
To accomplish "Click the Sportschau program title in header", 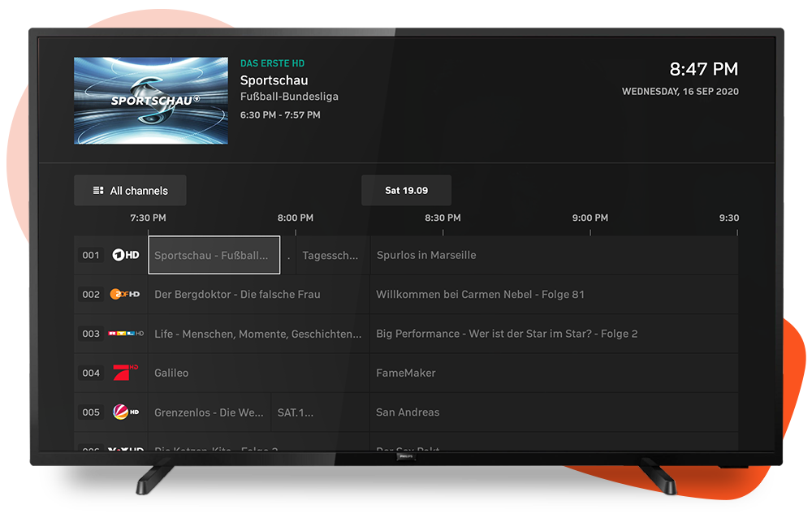I will 274,80.
